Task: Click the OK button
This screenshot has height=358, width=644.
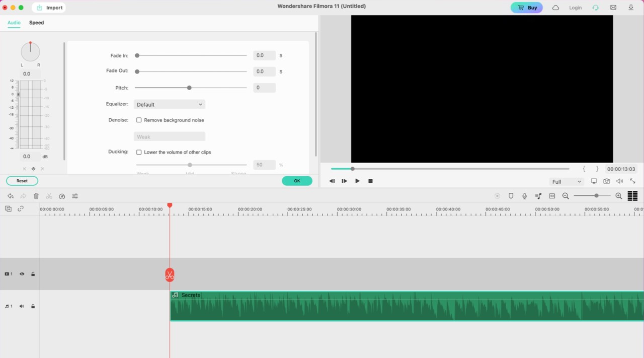Action: pos(297,181)
